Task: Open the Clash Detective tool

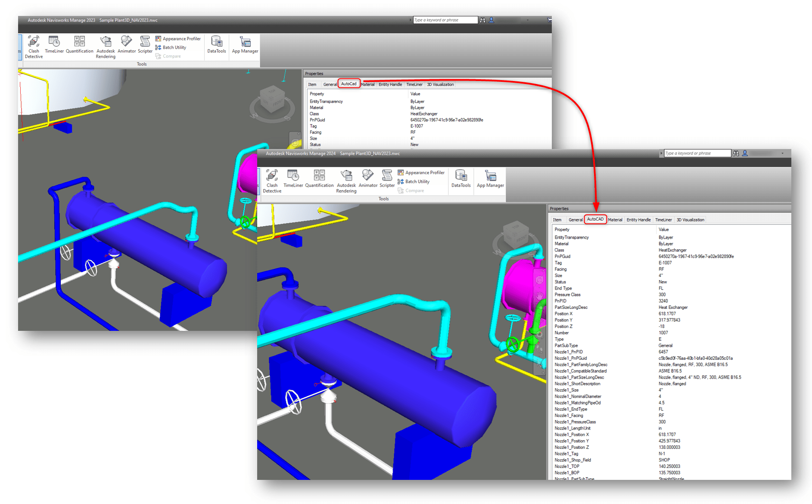Action: pyautogui.click(x=272, y=180)
